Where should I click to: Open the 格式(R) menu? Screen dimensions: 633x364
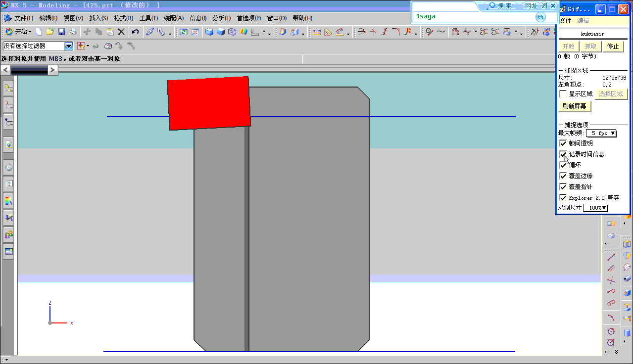tap(123, 18)
